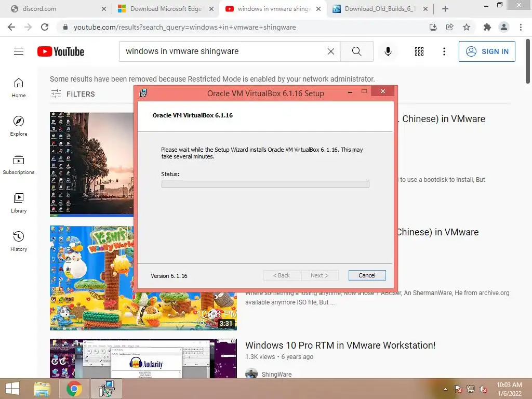
Task: Open ShingWare channel name link
Action: point(276,374)
